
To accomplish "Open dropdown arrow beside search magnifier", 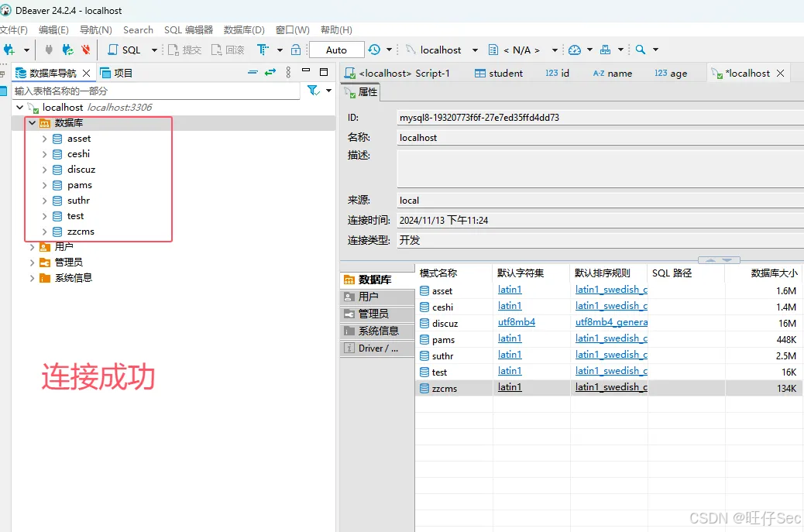I will pos(655,50).
